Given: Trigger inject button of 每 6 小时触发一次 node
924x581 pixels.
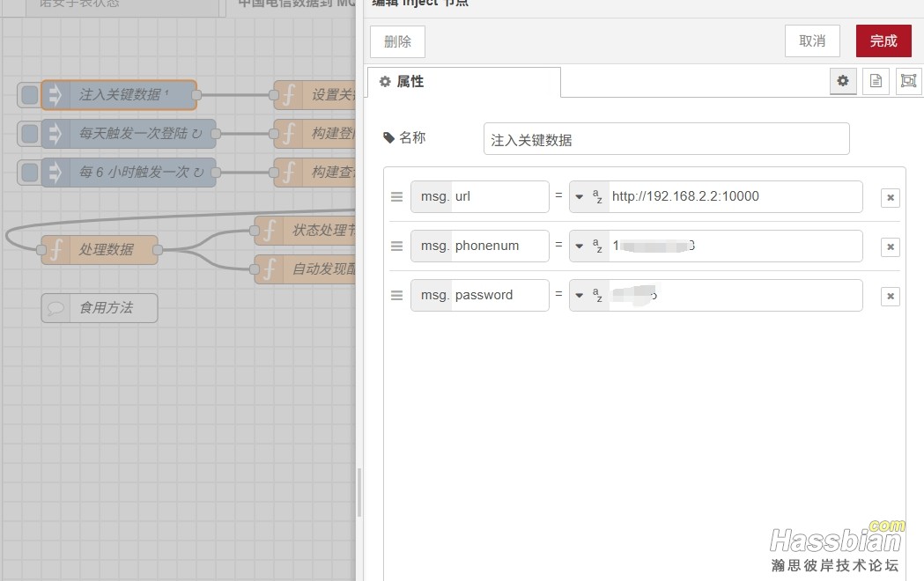Looking at the screenshot, I should point(29,173).
